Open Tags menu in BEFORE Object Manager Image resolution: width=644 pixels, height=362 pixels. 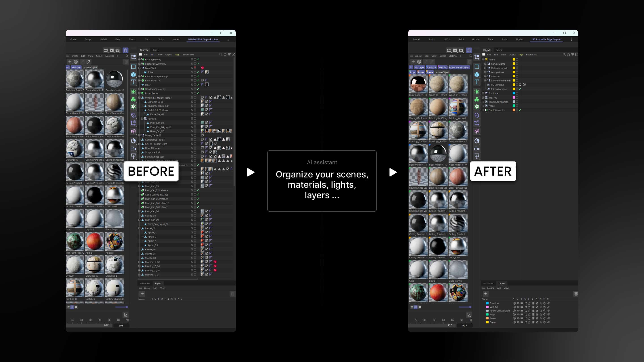click(177, 55)
